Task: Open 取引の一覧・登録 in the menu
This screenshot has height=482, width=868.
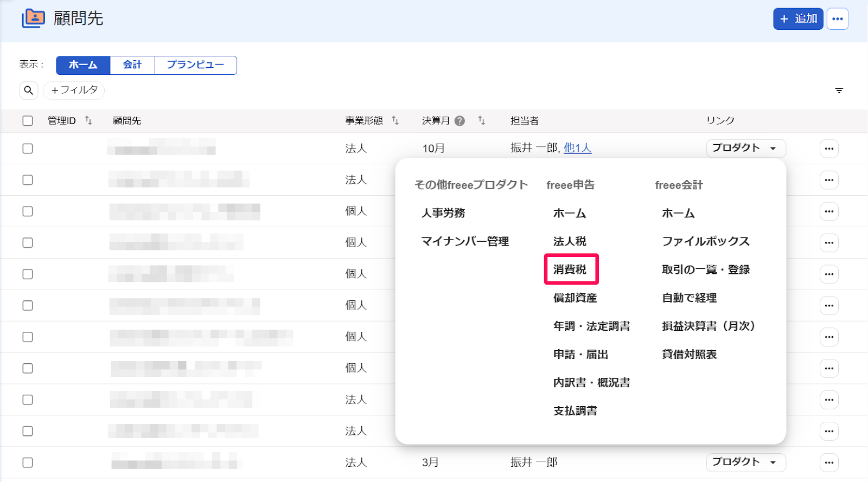Action: click(x=706, y=269)
